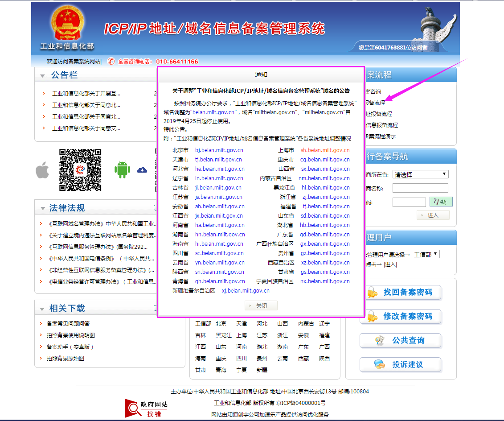Open the bj.beian.miit.gov.cn link
Screen dimensions: 504x421
tap(218, 150)
